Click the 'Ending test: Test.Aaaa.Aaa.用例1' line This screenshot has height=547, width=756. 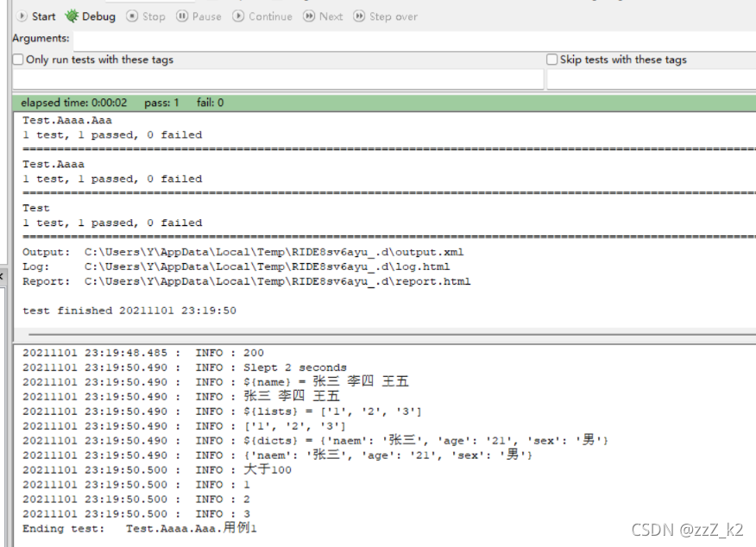pyautogui.click(x=139, y=528)
